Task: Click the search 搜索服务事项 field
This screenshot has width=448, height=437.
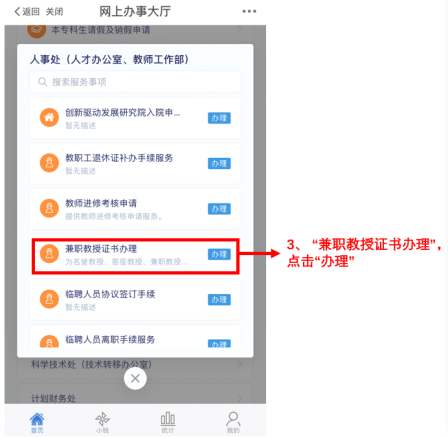Action: (x=135, y=82)
